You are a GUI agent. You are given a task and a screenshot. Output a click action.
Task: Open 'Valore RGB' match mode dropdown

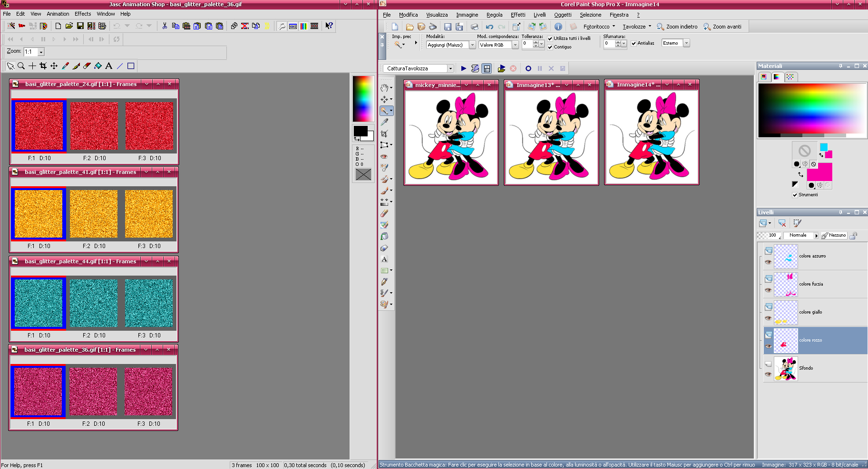[515, 45]
